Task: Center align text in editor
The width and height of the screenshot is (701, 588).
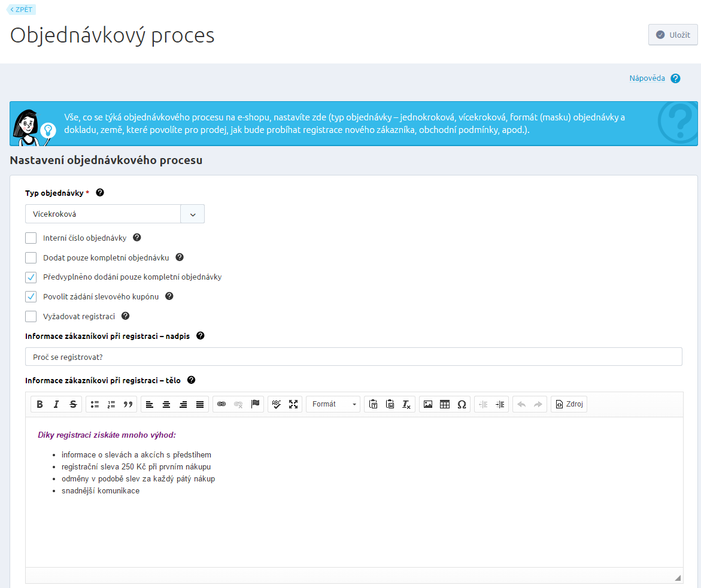Action: click(x=166, y=404)
